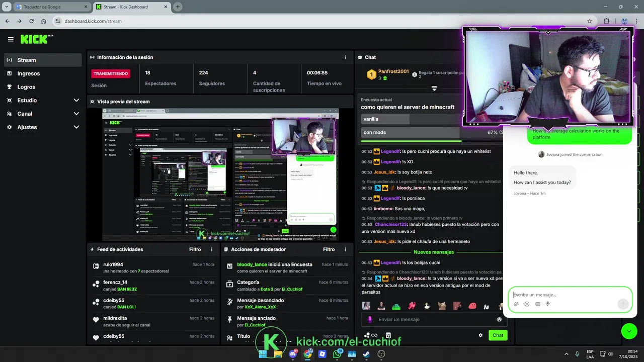Select the con mods poll option
The height and width of the screenshot is (362, 644).
[411, 132]
